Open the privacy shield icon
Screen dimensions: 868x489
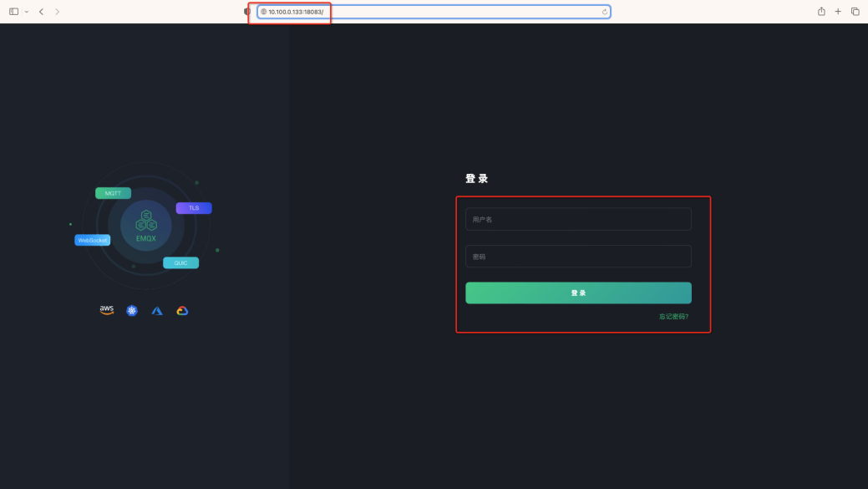[246, 12]
